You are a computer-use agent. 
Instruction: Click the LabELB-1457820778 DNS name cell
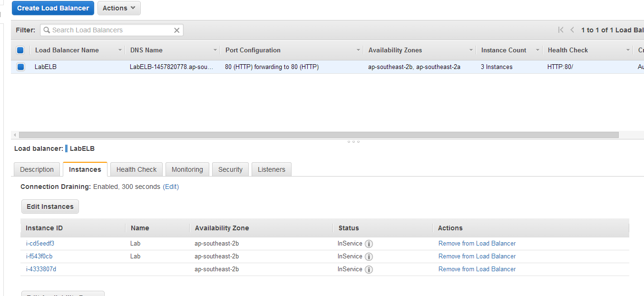pos(172,67)
